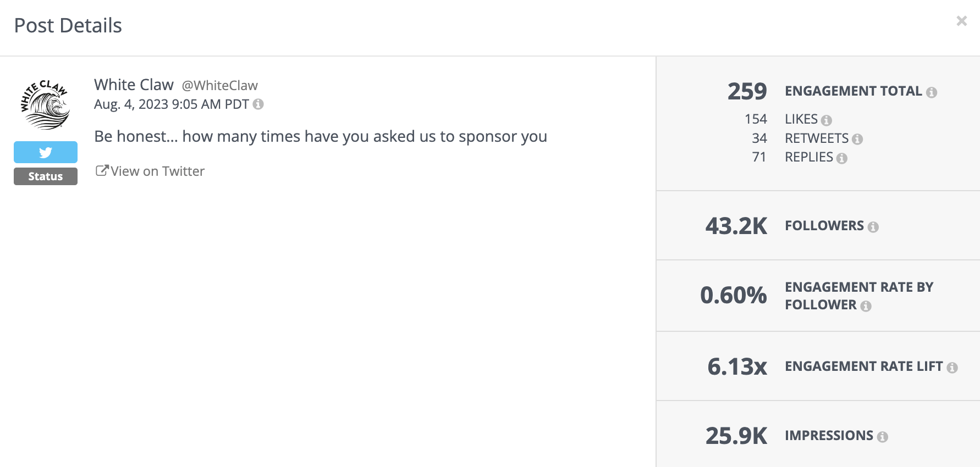Dismiss the Post Details dialog
This screenshot has width=980, height=467.
click(961, 20)
